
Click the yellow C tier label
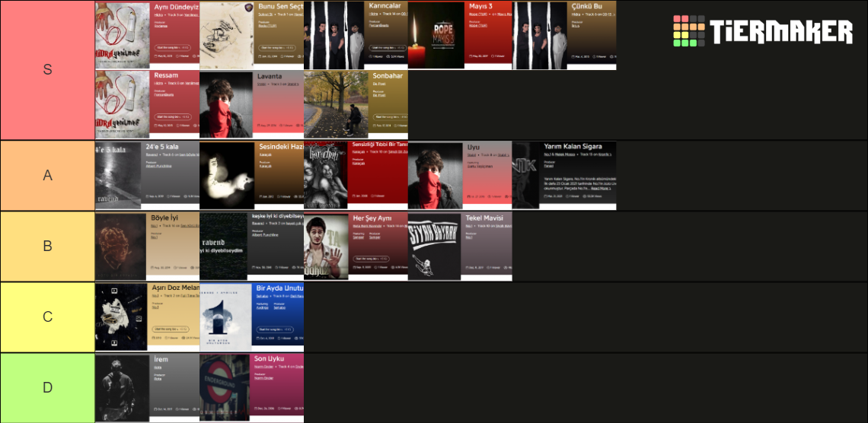coord(48,316)
